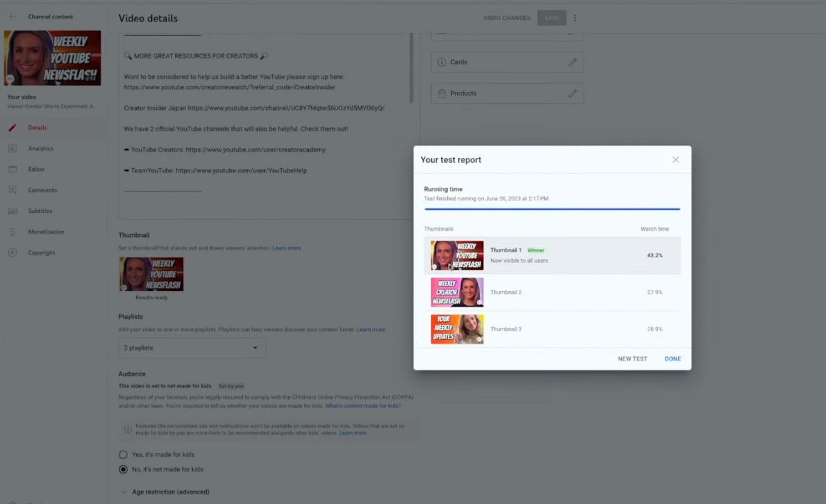Click DONE in test report
Screen dimensions: 826x504
click(673, 359)
